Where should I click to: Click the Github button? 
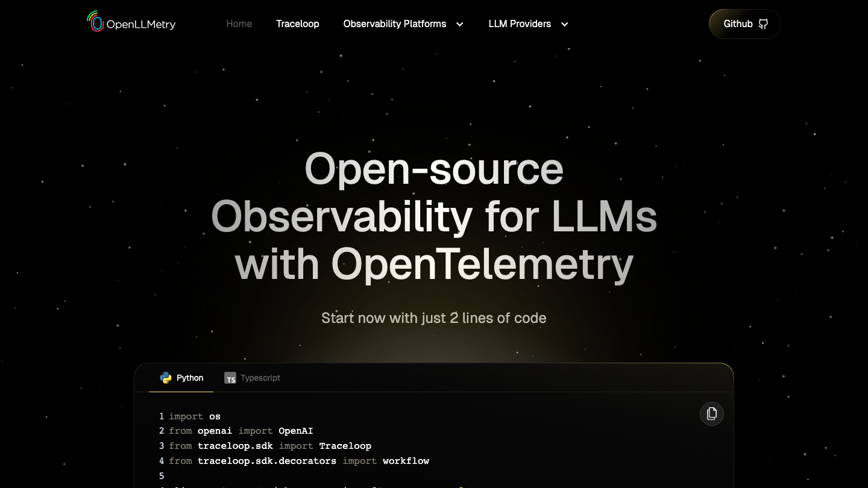[x=745, y=24]
